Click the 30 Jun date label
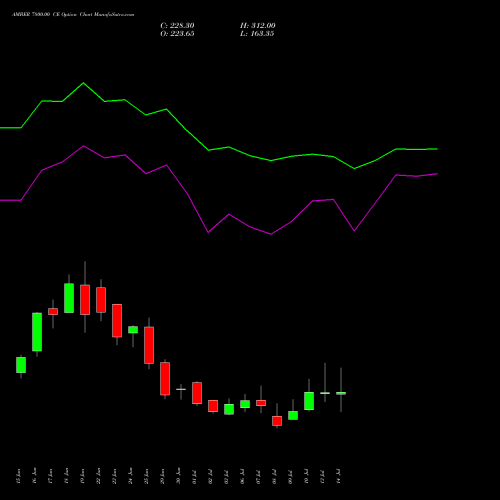The width and height of the screenshot is (500, 500). (x=179, y=476)
